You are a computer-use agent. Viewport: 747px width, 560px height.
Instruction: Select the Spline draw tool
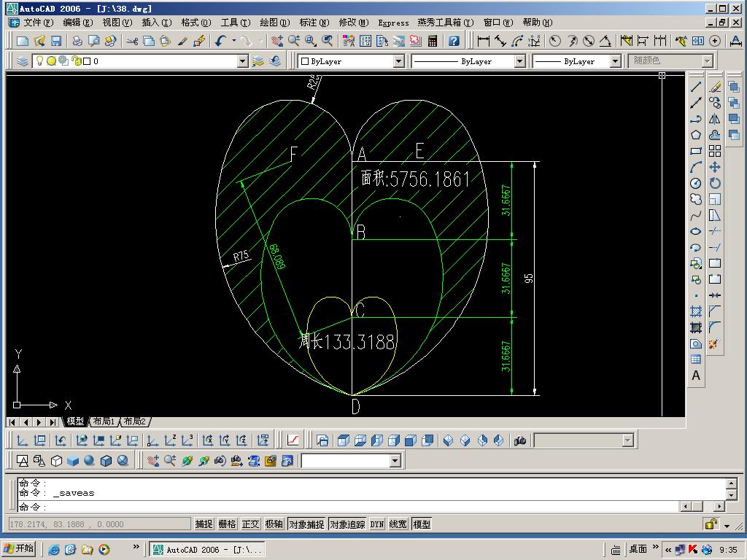[696, 215]
